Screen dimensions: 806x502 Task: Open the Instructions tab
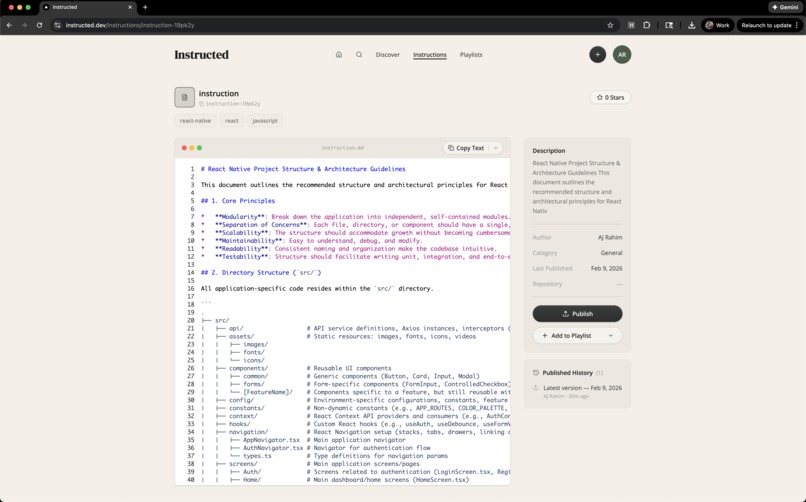[430, 54]
